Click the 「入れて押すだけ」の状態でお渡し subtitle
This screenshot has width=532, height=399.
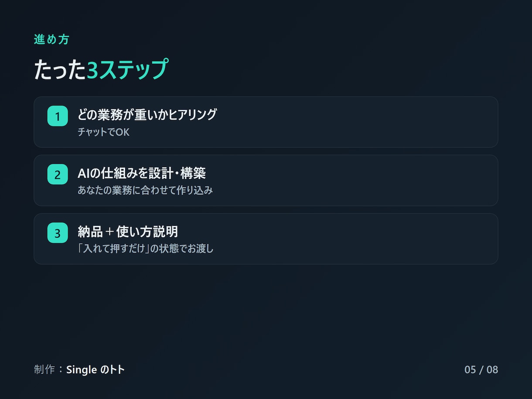[x=146, y=249]
